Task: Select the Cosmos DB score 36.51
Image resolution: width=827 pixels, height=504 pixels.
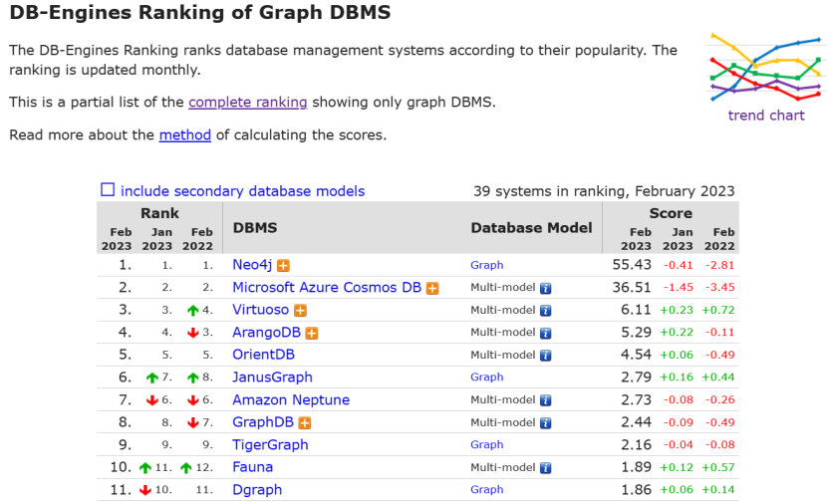Action: [x=632, y=287]
